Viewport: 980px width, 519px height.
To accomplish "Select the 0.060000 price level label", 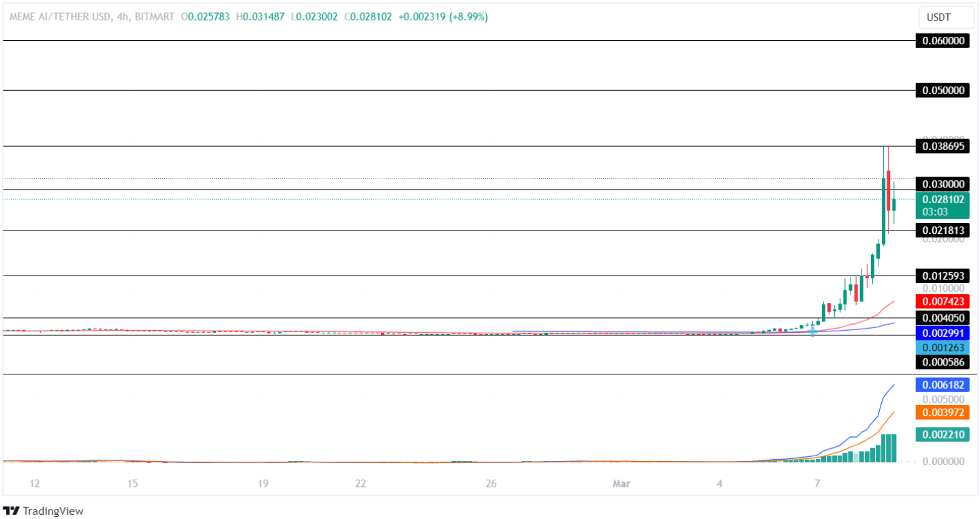I will (x=943, y=41).
